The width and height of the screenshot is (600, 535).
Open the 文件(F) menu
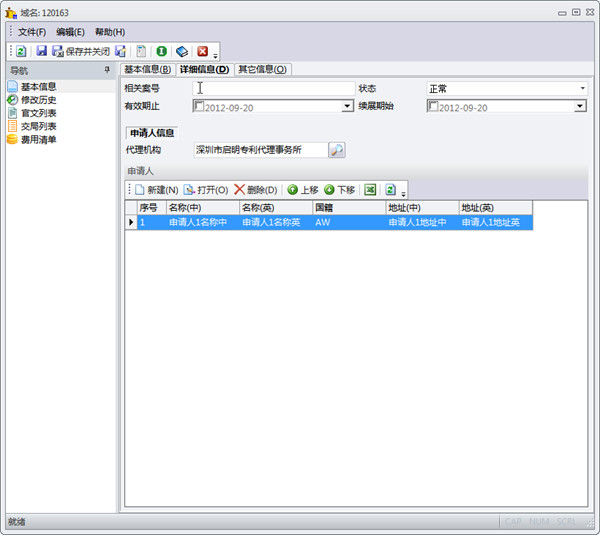click(32, 32)
